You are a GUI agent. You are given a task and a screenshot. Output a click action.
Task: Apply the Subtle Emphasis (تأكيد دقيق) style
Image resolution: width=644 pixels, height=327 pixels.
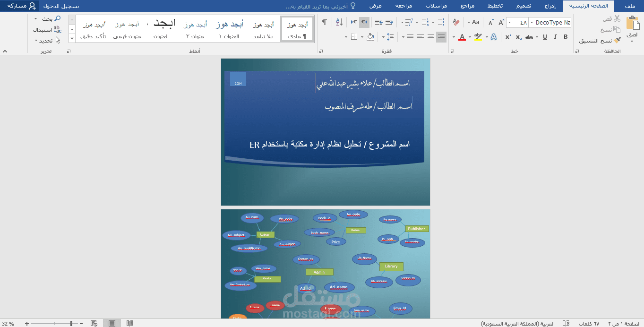[93, 29]
